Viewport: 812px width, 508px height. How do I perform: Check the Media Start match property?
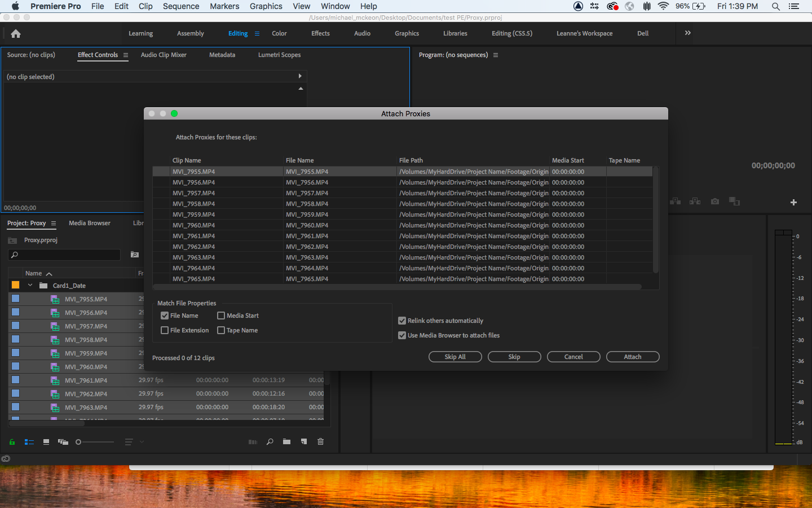coord(221,316)
